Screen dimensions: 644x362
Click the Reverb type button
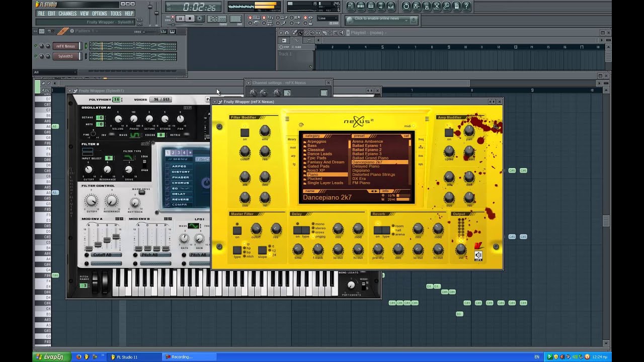coord(386,230)
